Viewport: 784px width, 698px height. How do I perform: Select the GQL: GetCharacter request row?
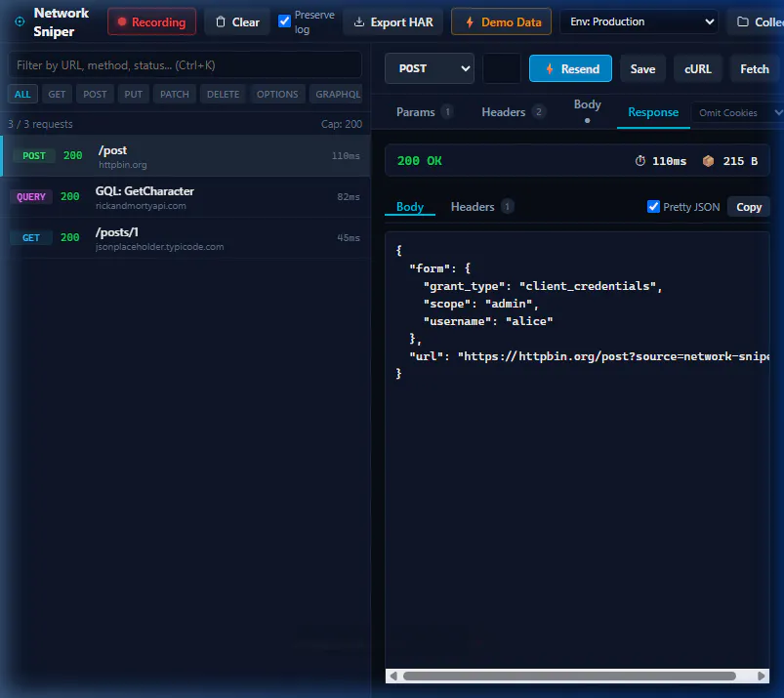186,197
